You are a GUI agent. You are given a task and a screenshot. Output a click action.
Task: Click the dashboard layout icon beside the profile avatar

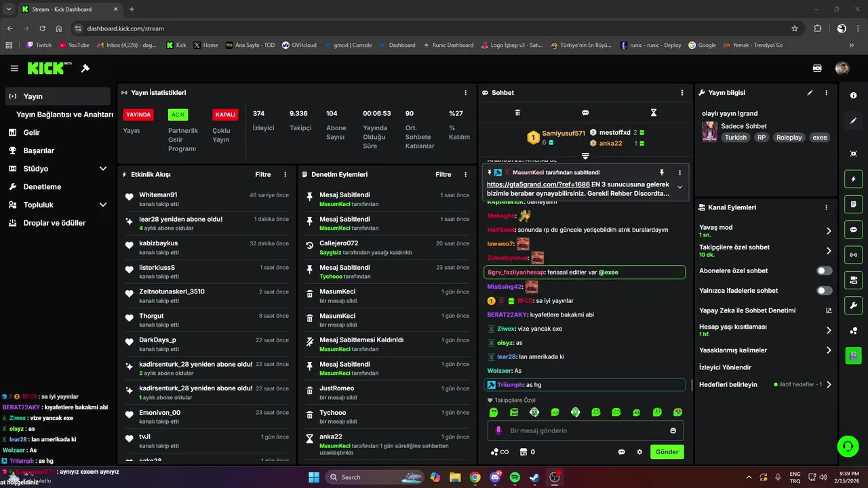tap(817, 68)
